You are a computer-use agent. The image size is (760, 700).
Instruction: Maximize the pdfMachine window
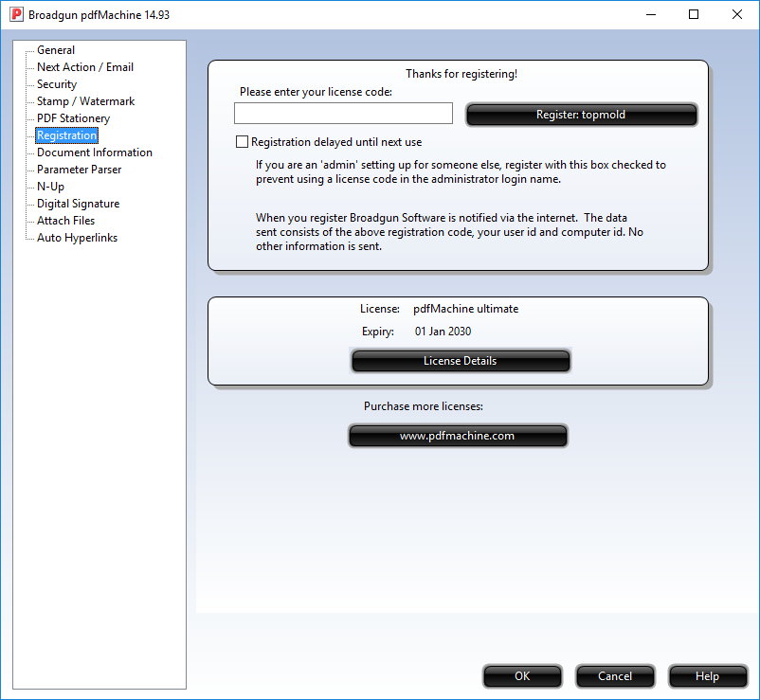coord(694,14)
